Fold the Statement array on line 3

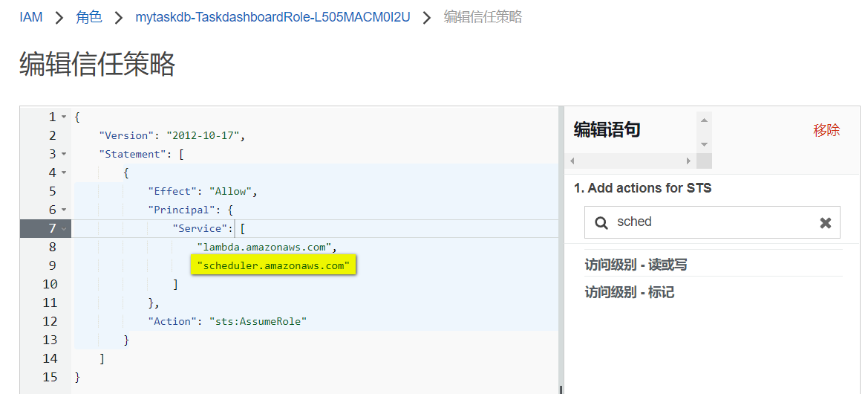point(64,155)
